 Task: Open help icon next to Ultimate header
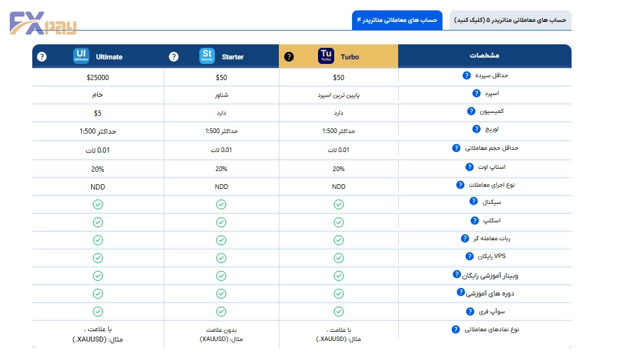[x=41, y=57]
